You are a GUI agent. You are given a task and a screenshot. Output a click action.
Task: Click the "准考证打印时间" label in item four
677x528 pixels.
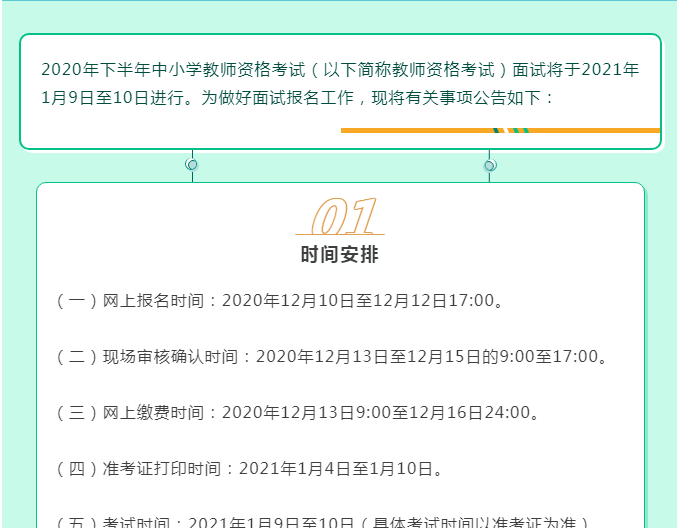[x=166, y=468]
